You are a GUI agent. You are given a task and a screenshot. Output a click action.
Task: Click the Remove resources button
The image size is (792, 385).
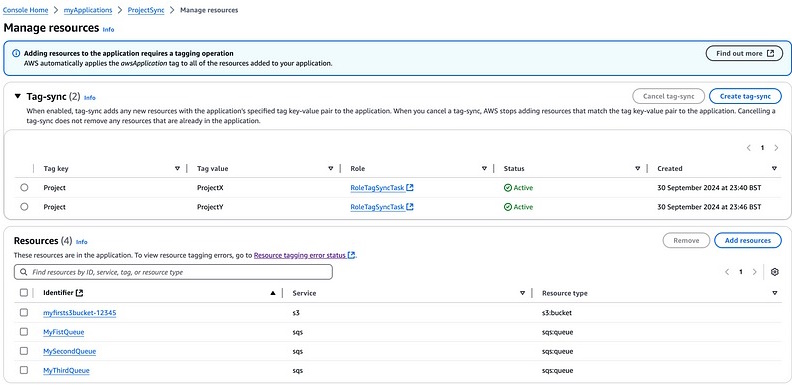(x=686, y=240)
